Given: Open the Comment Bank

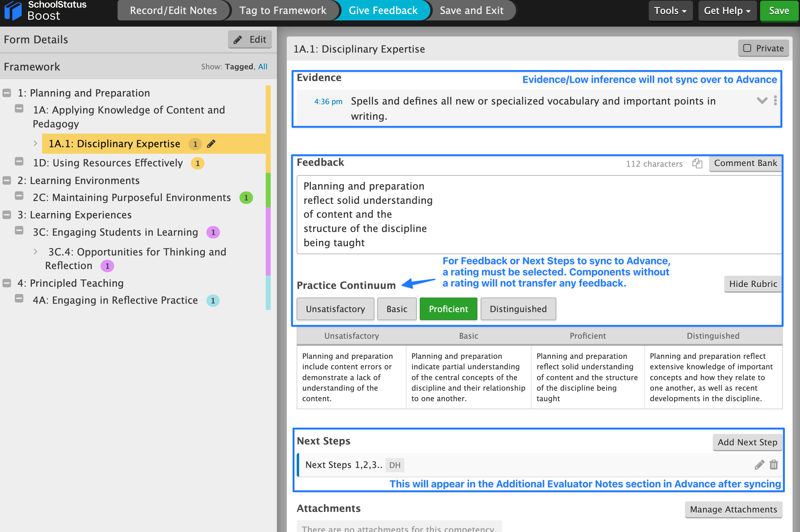Looking at the screenshot, I should (x=745, y=163).
